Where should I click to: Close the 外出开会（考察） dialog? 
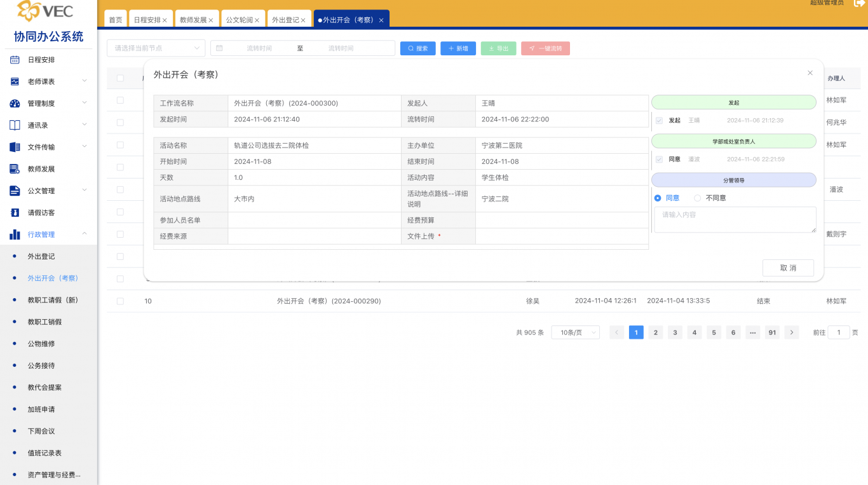click(x=810, y=73)
